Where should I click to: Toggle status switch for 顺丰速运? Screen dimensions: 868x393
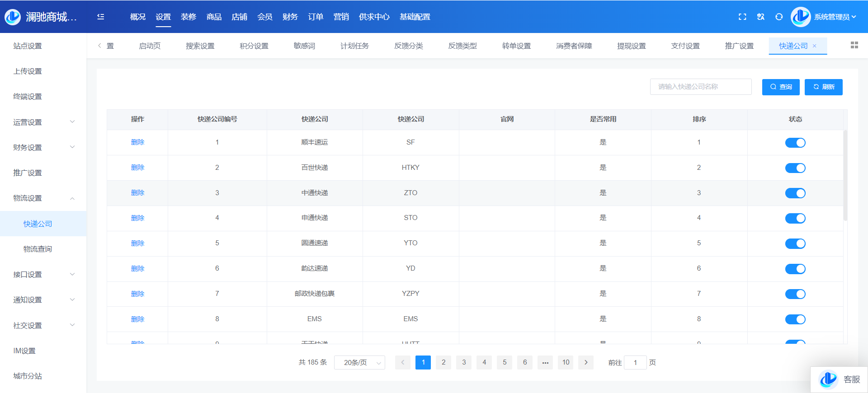tap(795, 143)
